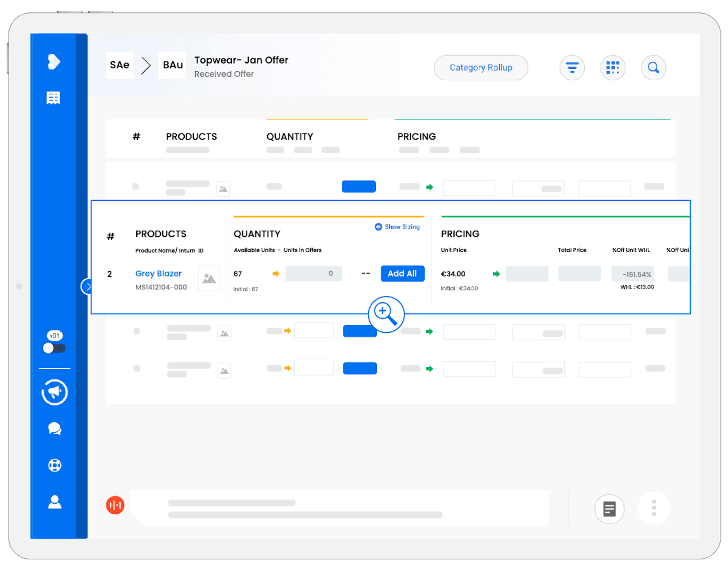Click the red voice recording icon

[x=115, y=505]
